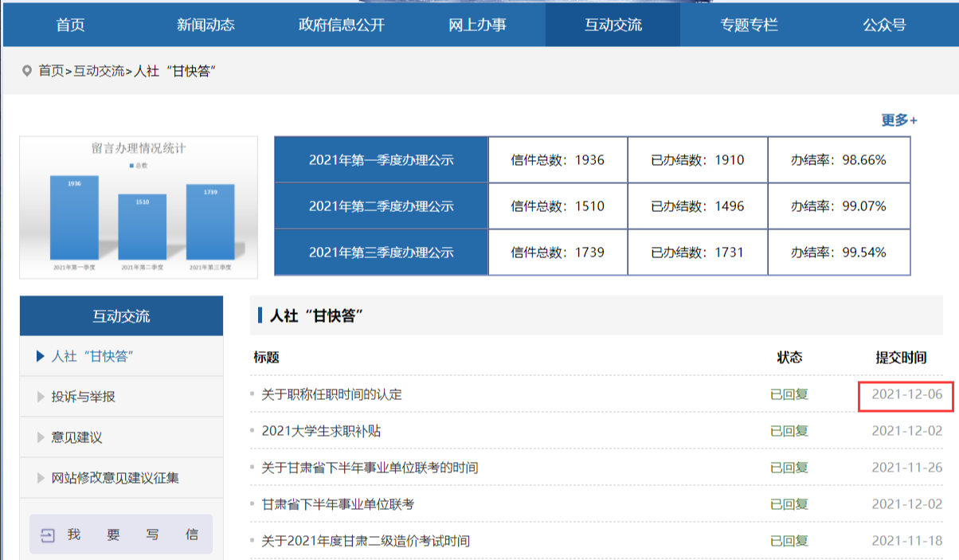Click the 我要写信 button
Viewport: 959px width, 560px height.
click(x=121, y=534)
